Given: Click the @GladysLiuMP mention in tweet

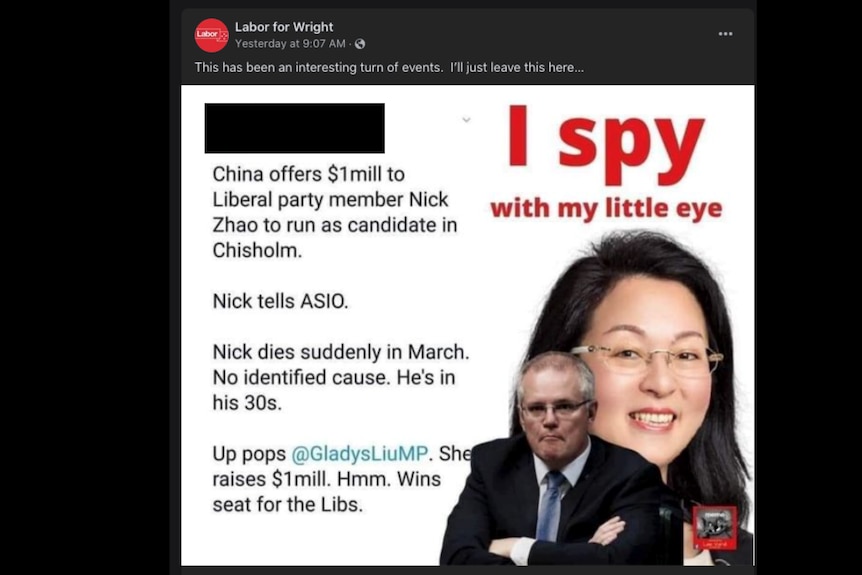Looking at the screenshot, I should click(360, 454).
